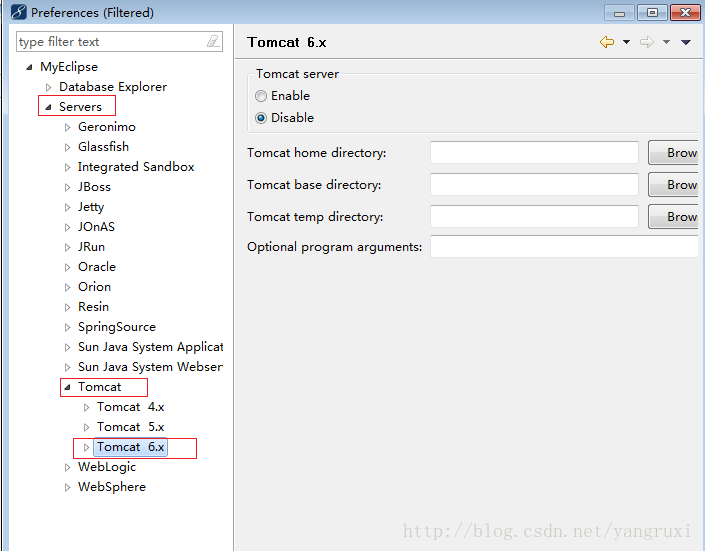
Task: Select the Disable radio button
Action: (261, 118)
